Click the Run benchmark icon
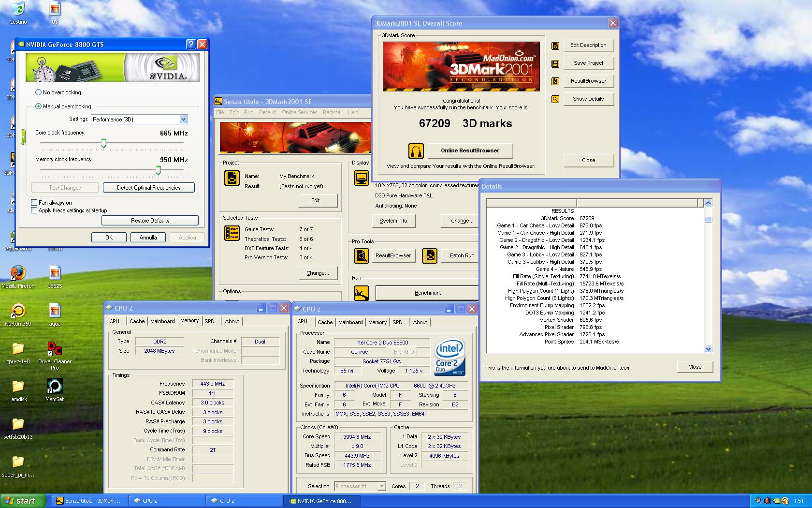 pos(362,293)
